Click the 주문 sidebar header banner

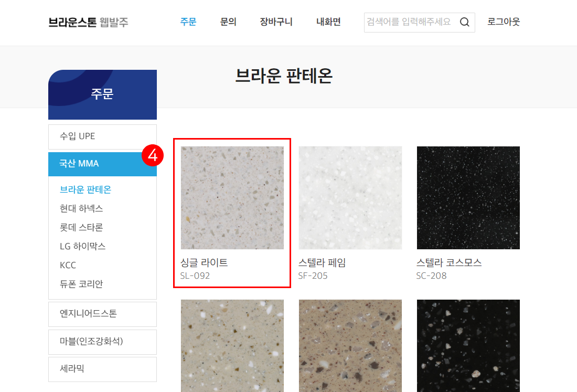click(x=102, y=94)
